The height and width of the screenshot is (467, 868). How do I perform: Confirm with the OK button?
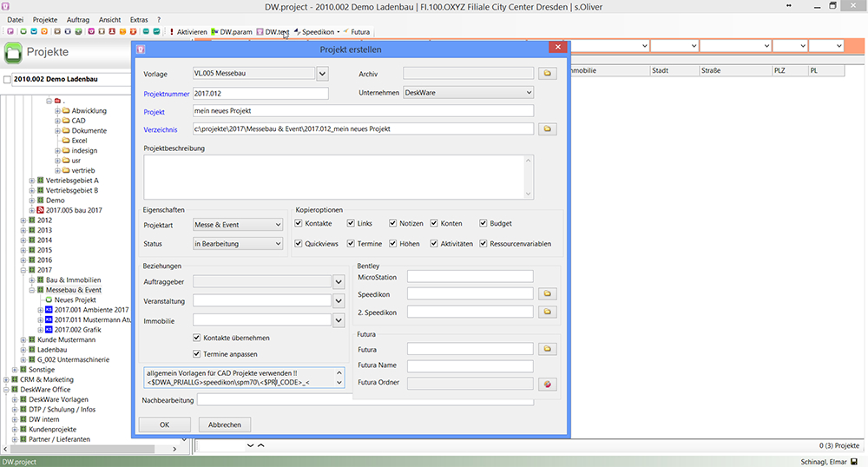click(164, 425)
